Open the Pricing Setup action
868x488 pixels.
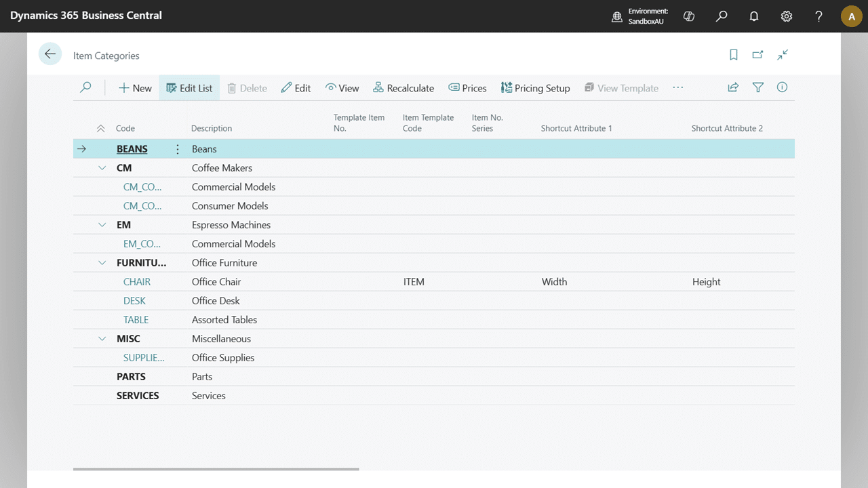click(x=535, y=88)
